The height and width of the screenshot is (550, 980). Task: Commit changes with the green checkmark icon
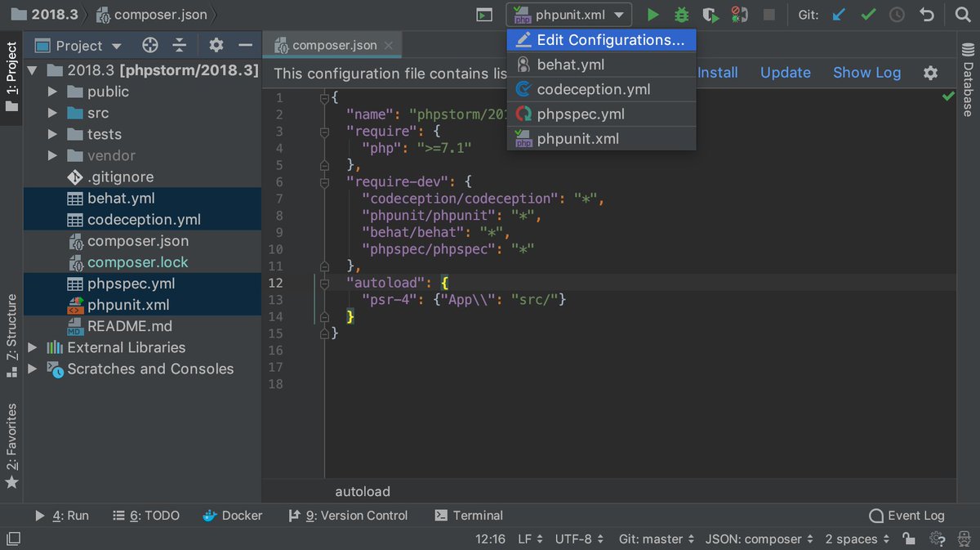868,15
